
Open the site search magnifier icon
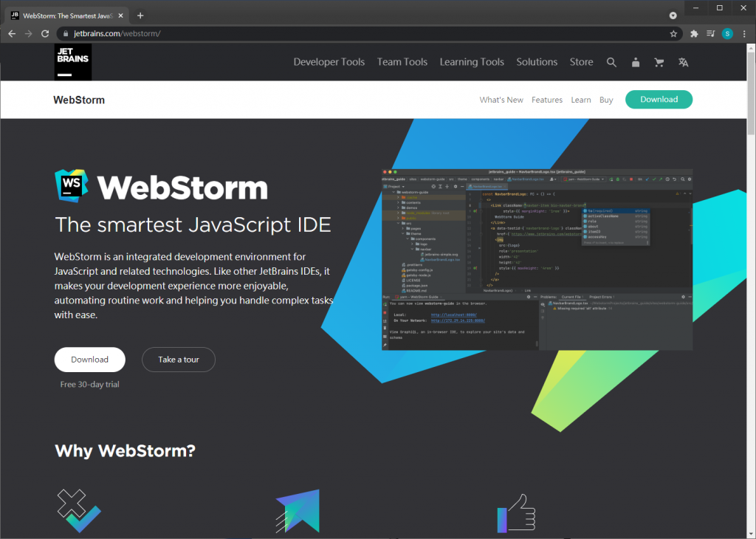(611, 62)
